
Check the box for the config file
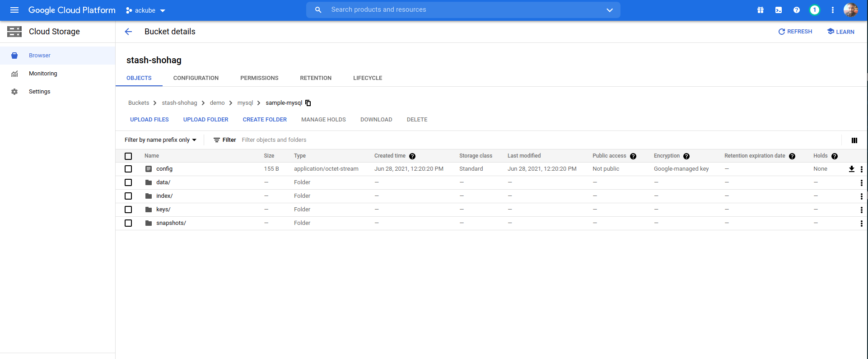tap(128, 169)
